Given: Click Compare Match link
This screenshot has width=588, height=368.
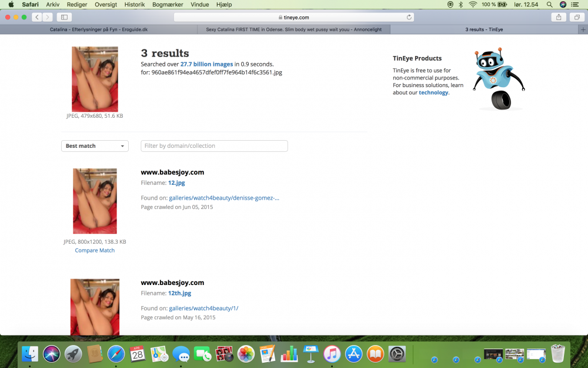Looking at the screenshot, I should [95, 250].
